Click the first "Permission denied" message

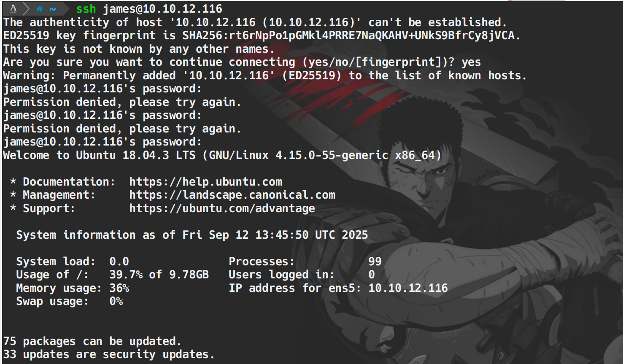coord(121,102)
